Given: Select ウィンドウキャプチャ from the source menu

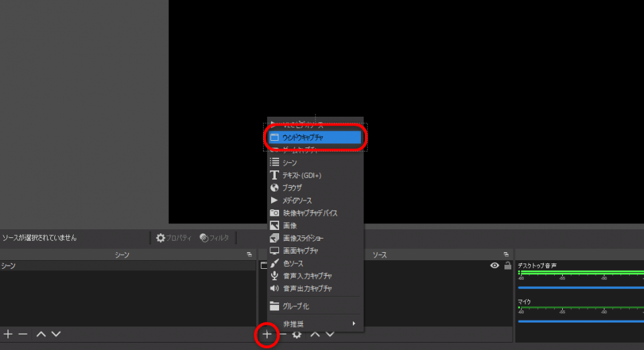Looking at the screenshot, I should pos(315,137).
